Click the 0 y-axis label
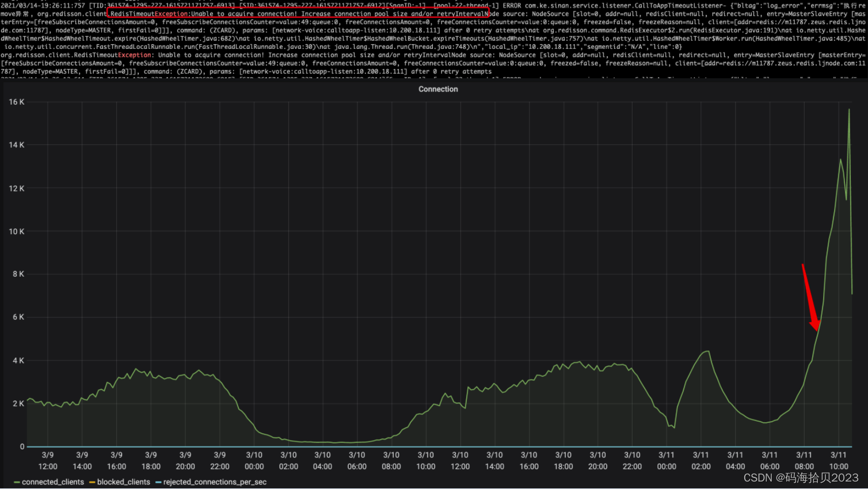The height and width of the screenshot is (489, 868). 22,446
